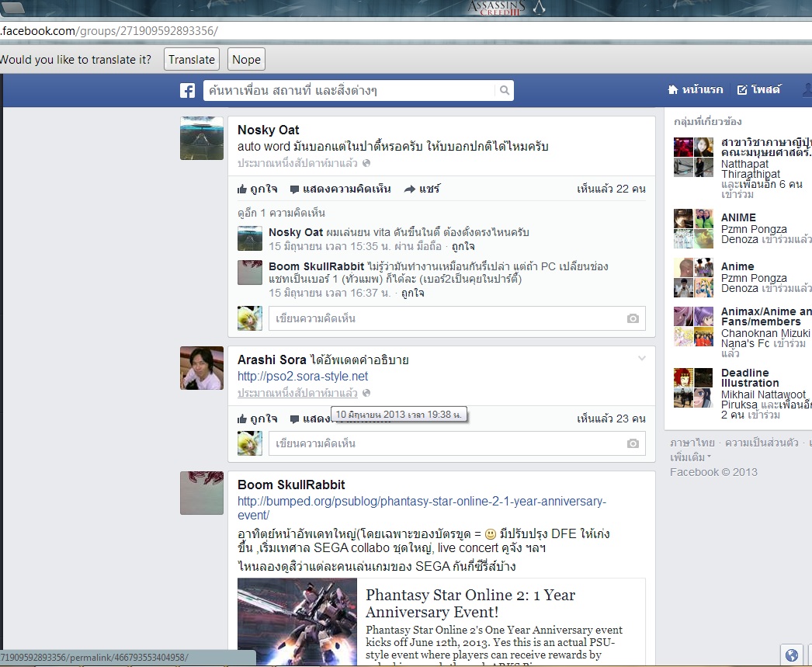Attach photo via camera icon in Arashi Sora's comment box
The width and height of the screenshot is (812, 667).
pyautogui.click(x=633, y=444)
